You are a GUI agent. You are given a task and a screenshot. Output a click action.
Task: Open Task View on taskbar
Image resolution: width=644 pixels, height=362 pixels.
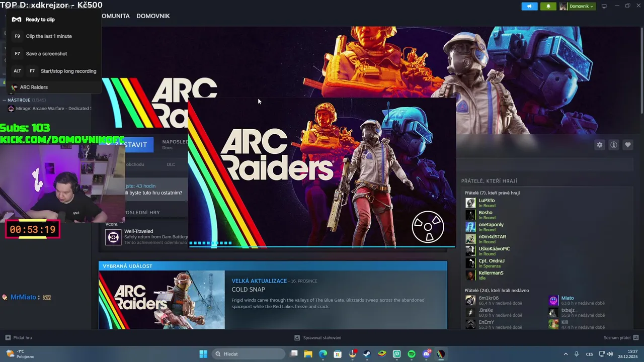tap(294, 354)
